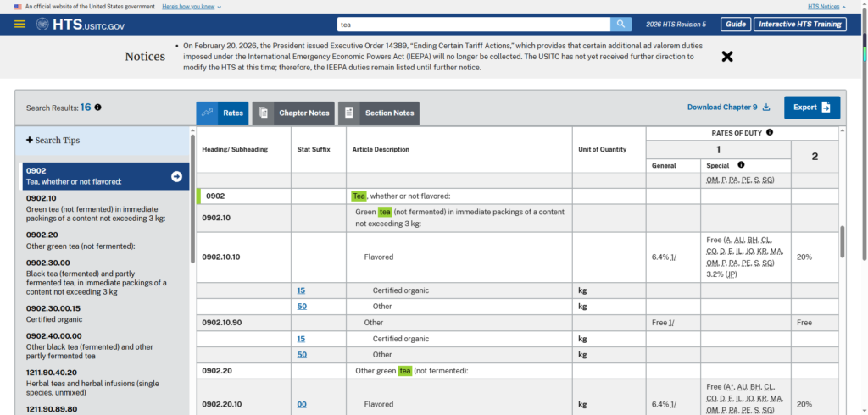Click info icon beside Special column

pyautogui.click(x=741, y=165)
